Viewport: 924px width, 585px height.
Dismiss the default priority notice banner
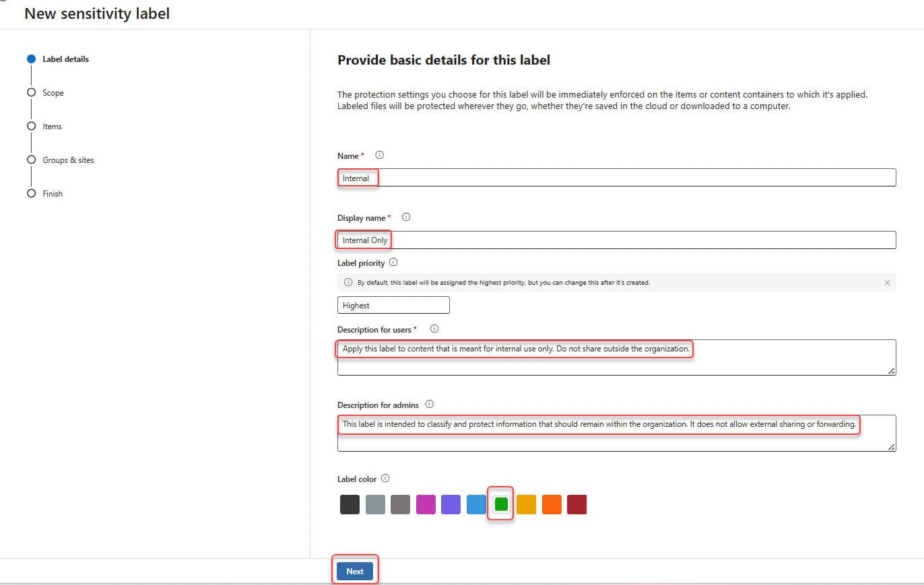[x=887, y=283]
